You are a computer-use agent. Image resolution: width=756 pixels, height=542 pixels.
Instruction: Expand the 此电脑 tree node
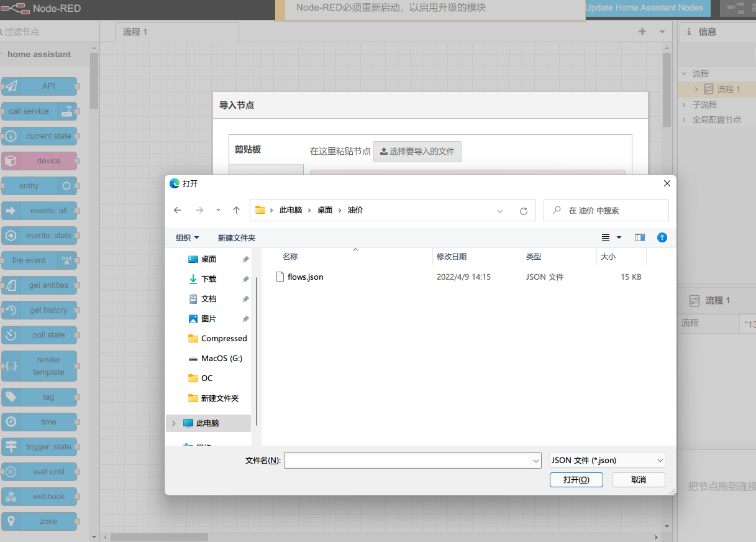pos(173,423)
